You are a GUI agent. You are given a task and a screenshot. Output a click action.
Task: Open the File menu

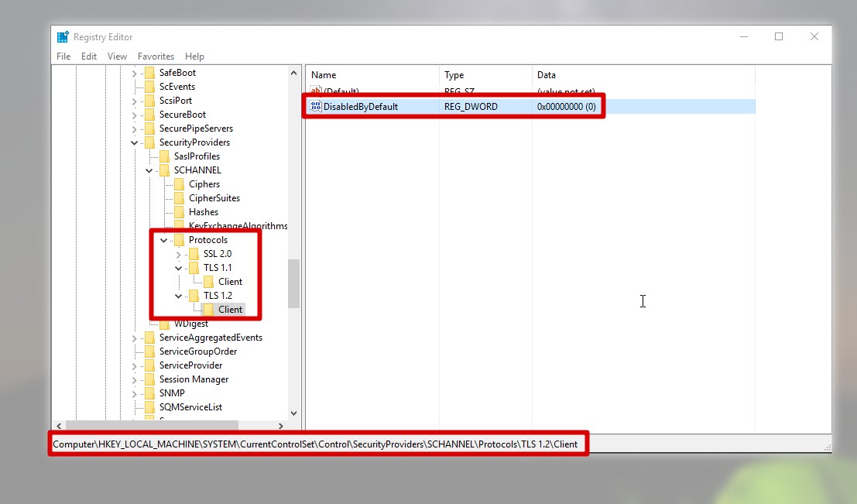pos(63,57)
